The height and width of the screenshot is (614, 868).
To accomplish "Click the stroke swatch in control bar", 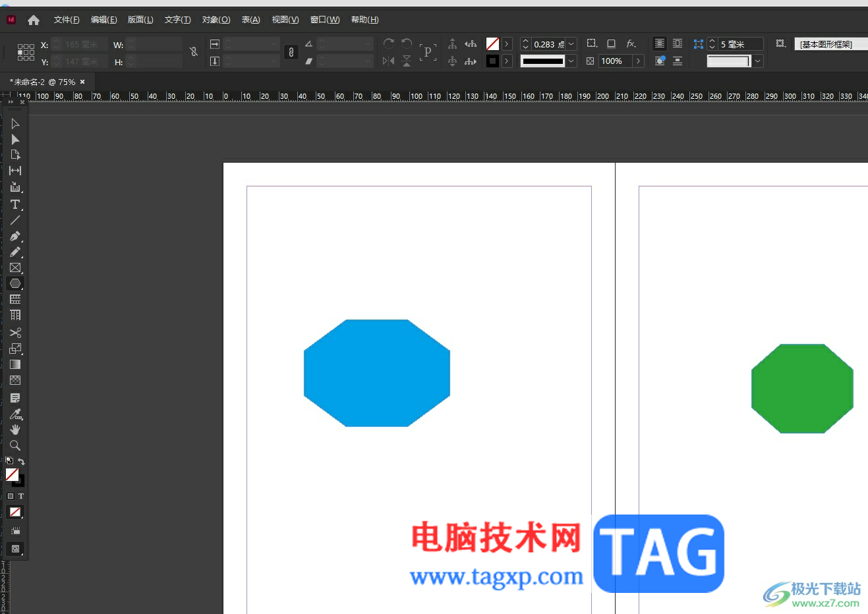I will pos(492,61).
